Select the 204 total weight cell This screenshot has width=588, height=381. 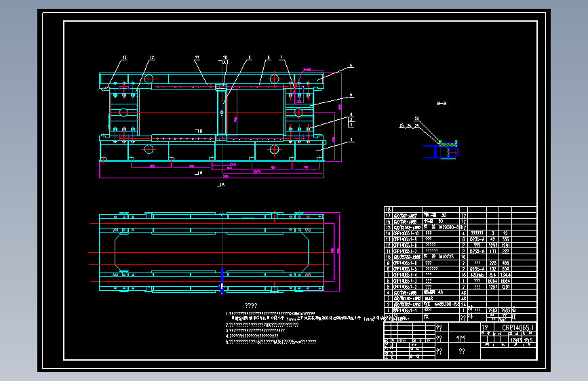505,269
